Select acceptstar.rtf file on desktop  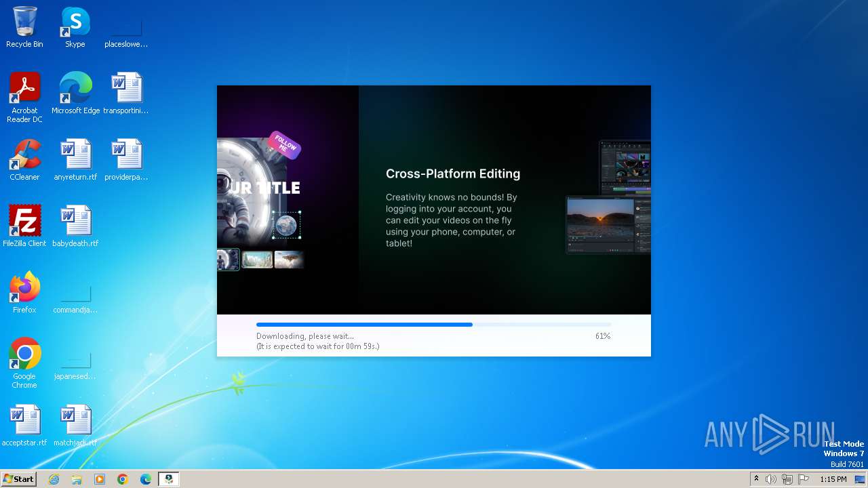click(x=24, y=425)
